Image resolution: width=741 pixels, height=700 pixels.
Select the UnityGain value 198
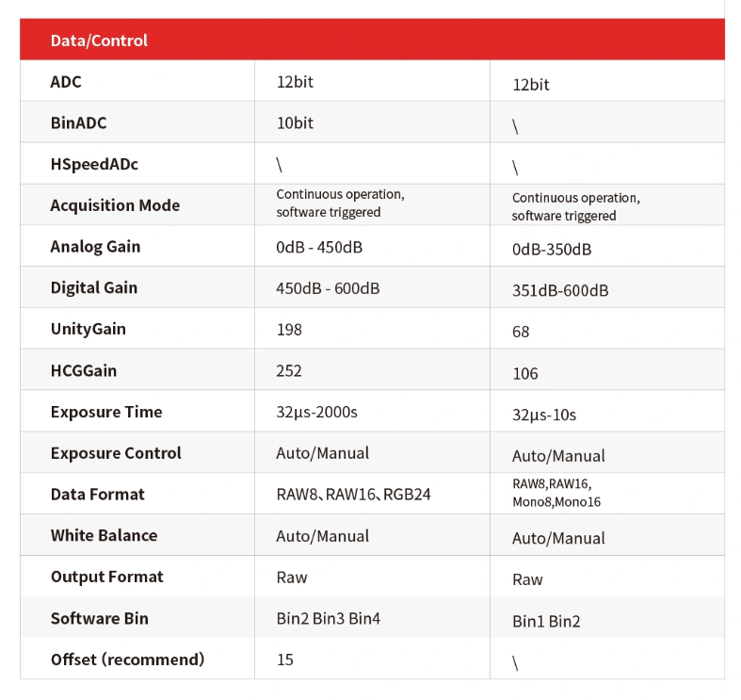click(289, 330)
